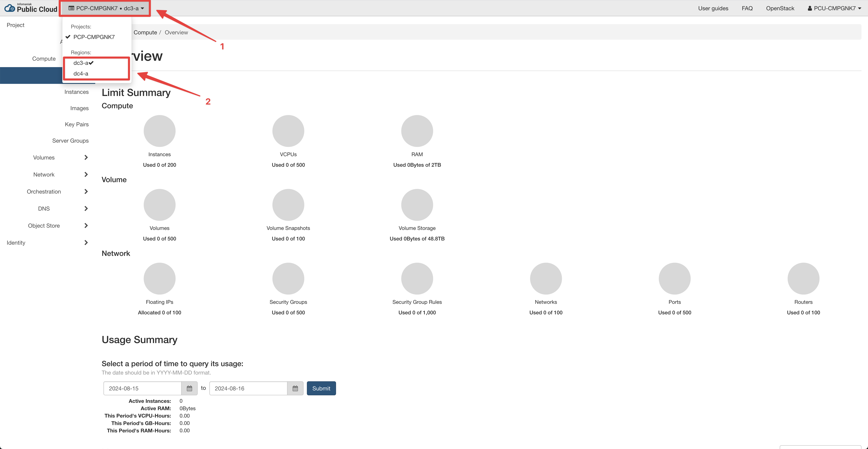The height and width of the screenshot is (449, 868).
Task: Expand Orchestration sidebar chevron
Action: (x=86, y=192)
